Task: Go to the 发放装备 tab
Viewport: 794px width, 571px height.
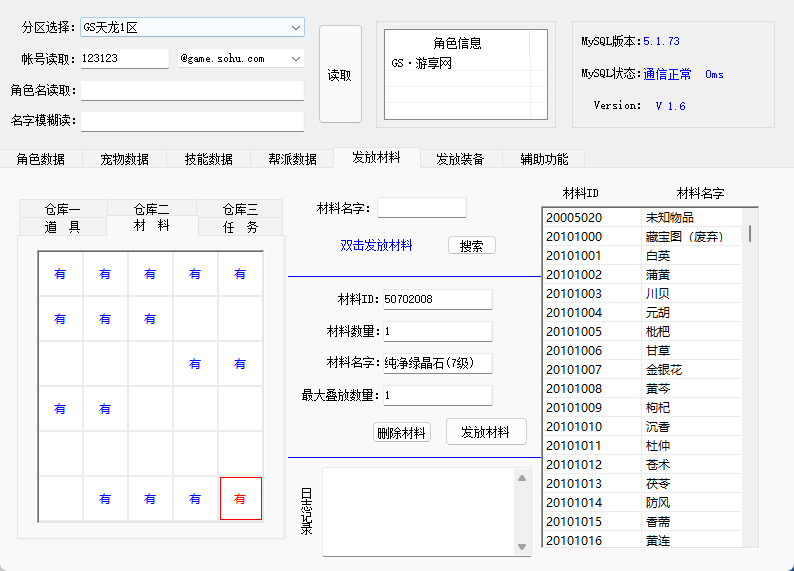Action: [x=460, y=159]
